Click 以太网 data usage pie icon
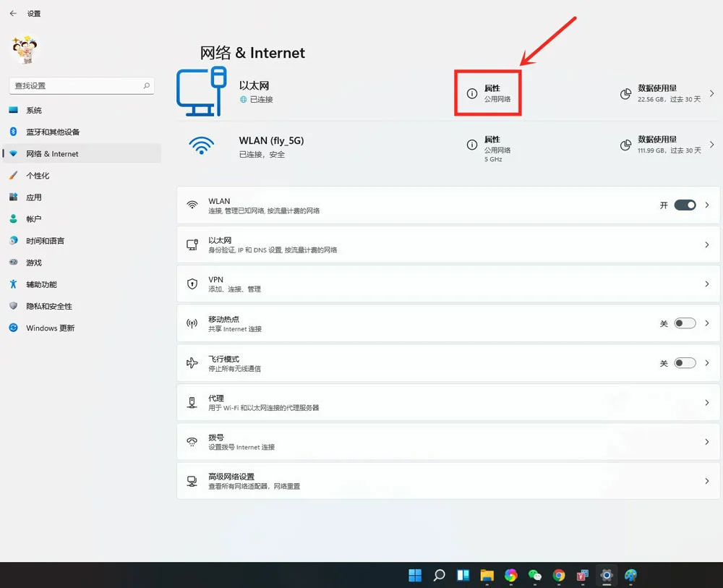 click(625, 93)
